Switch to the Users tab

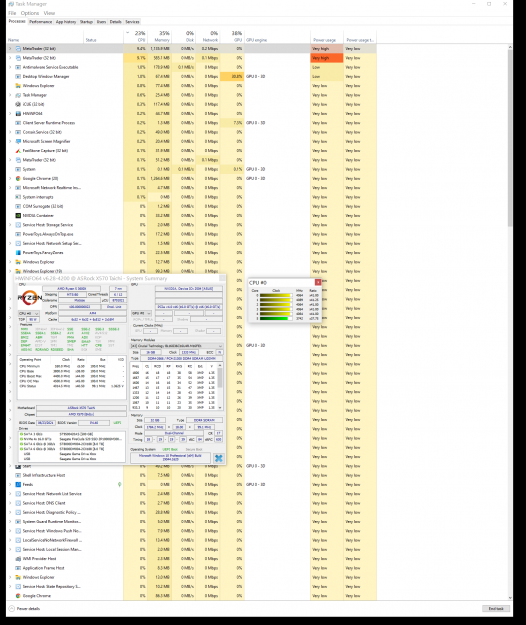tap(102, 22)
